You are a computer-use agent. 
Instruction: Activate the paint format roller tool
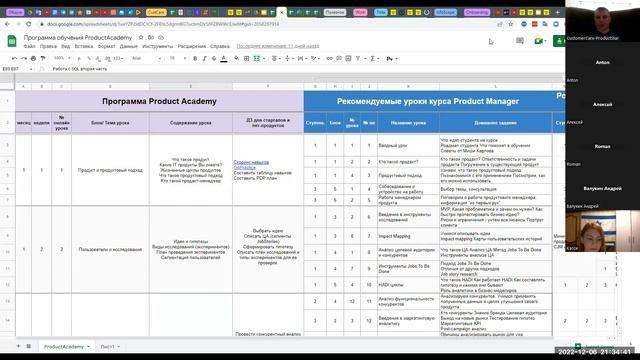pyautogui.click(x=43, y=58)
